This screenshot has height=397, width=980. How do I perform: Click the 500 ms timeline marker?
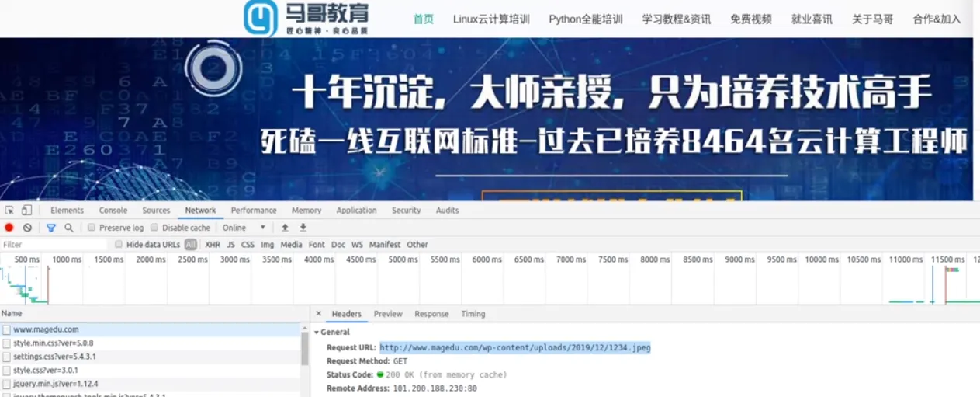27,259
